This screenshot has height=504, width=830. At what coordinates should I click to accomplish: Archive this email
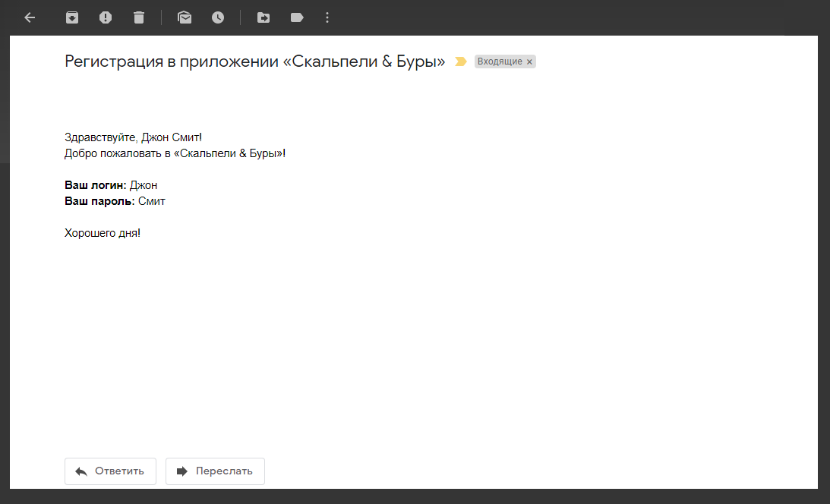click(x=72, y=17)
